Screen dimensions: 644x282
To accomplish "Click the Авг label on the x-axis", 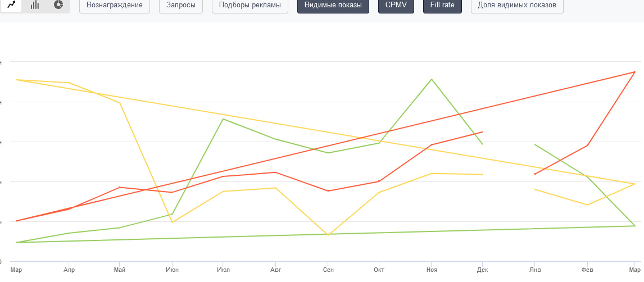I will pos(275,270).
